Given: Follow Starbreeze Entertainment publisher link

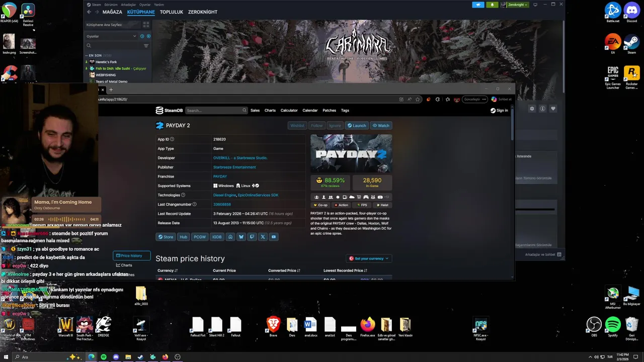Looking at the screenshot, I should tap(234, 167).
